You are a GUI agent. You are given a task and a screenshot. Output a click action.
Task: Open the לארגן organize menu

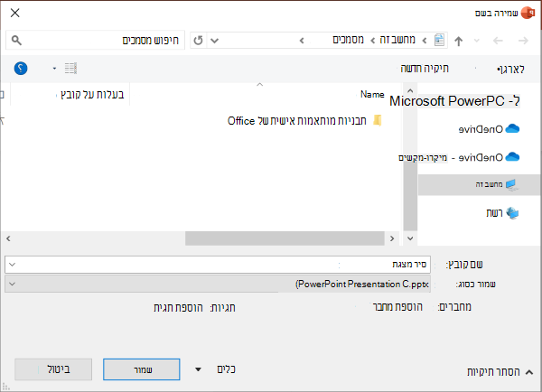tap(510, 70)
